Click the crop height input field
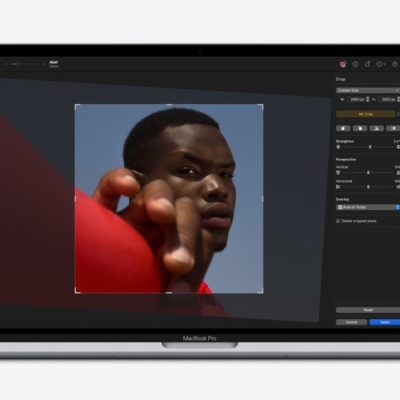Viewport: 400px width, 400px height. 388,99
